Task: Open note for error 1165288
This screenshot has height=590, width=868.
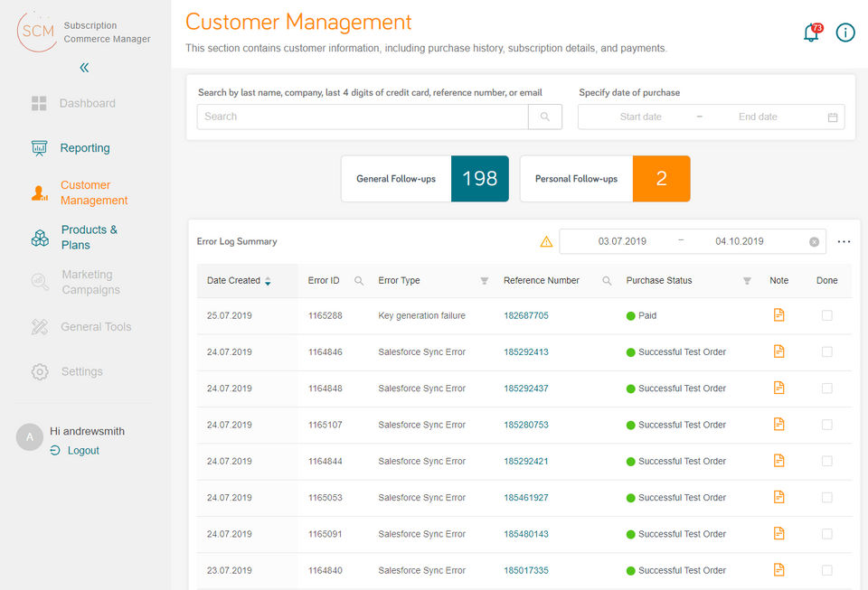Action: (x=778, y=315)
